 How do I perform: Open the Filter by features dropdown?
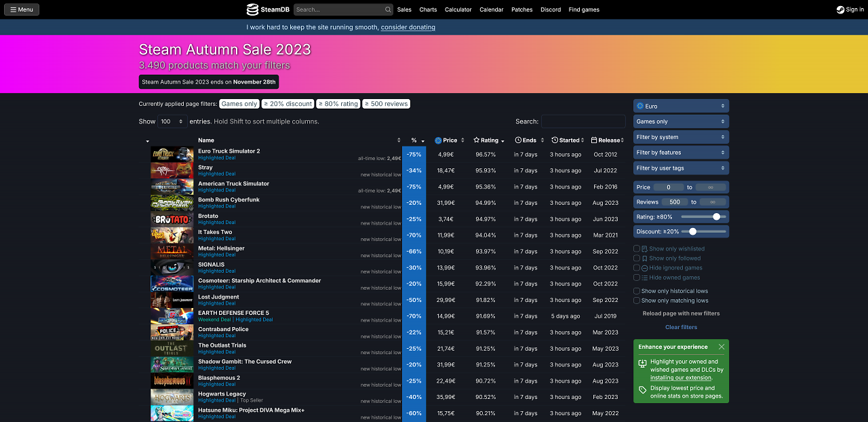tap(681, 153)
